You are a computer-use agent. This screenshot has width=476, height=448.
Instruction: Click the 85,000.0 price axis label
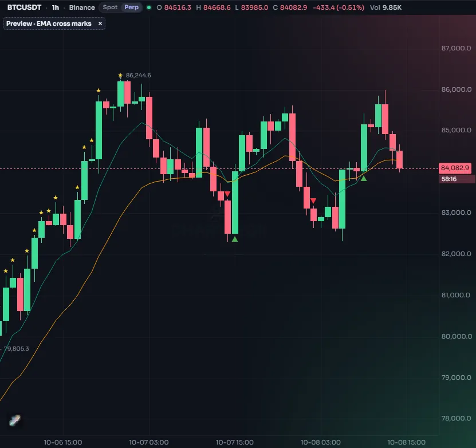click(456, 130)
